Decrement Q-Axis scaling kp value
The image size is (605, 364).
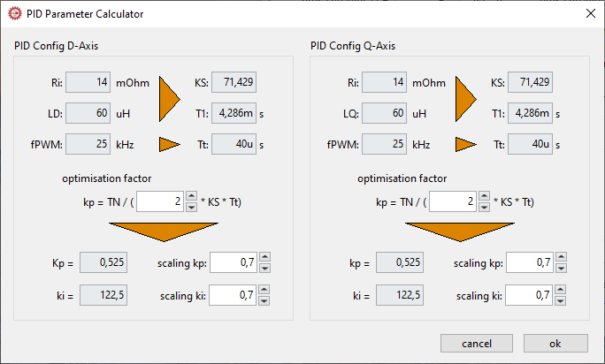pyautogui.click(x=561, y=268)
